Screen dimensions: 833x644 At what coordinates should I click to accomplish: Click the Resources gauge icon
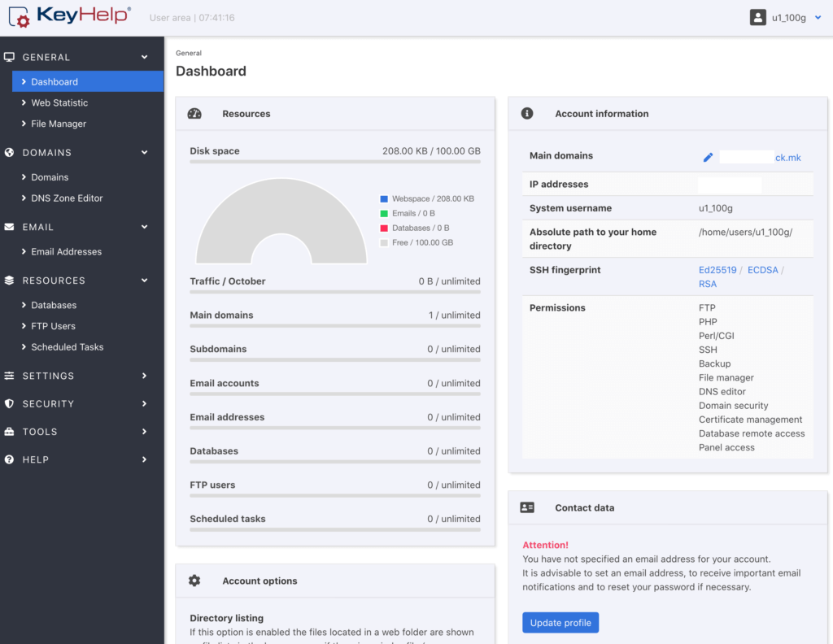pos(194,114)
